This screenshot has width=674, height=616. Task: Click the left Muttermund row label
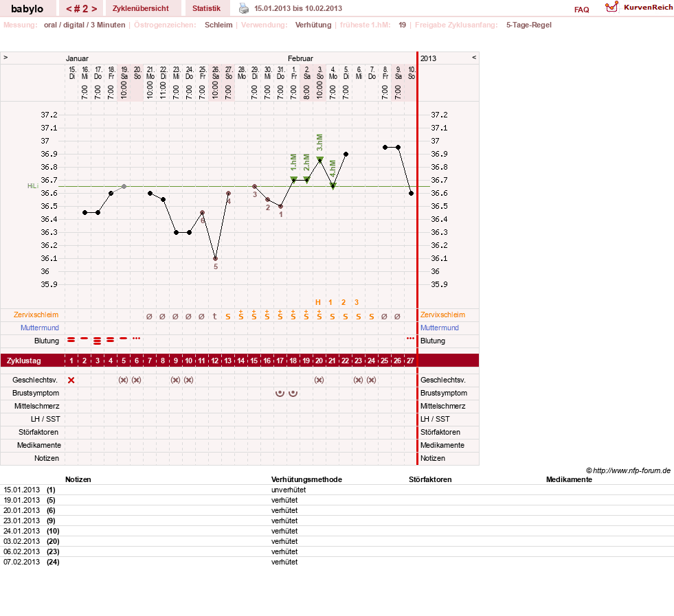(40, 328)
